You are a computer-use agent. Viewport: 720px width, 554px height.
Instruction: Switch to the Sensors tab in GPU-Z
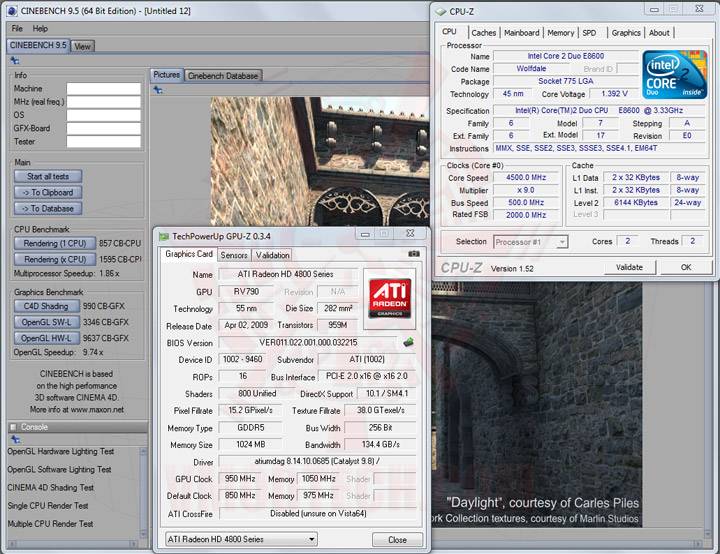[234, 255]
